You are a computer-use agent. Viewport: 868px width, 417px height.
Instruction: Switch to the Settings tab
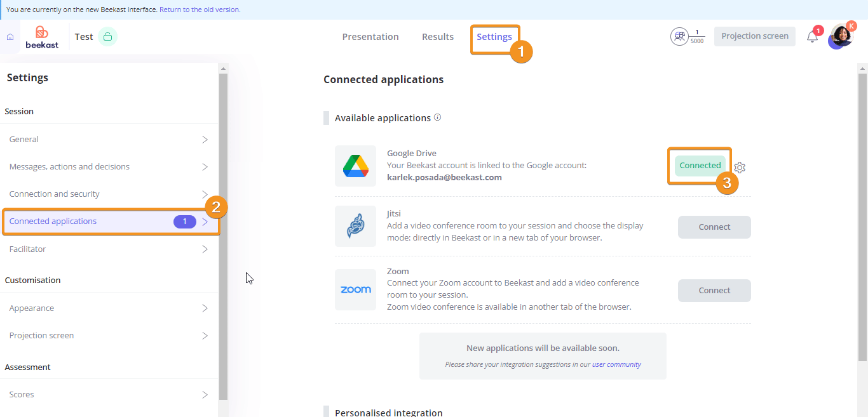pos(494,37)
